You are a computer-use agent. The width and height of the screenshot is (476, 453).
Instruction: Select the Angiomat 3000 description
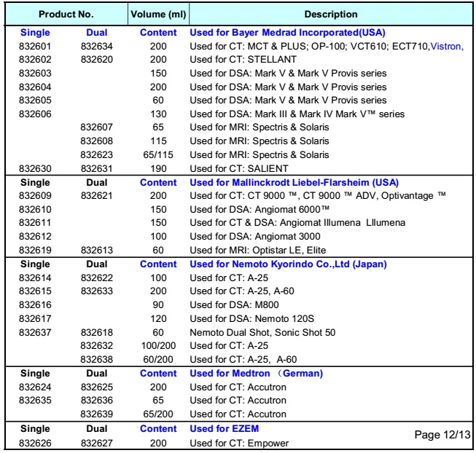(x=255, y=237)
